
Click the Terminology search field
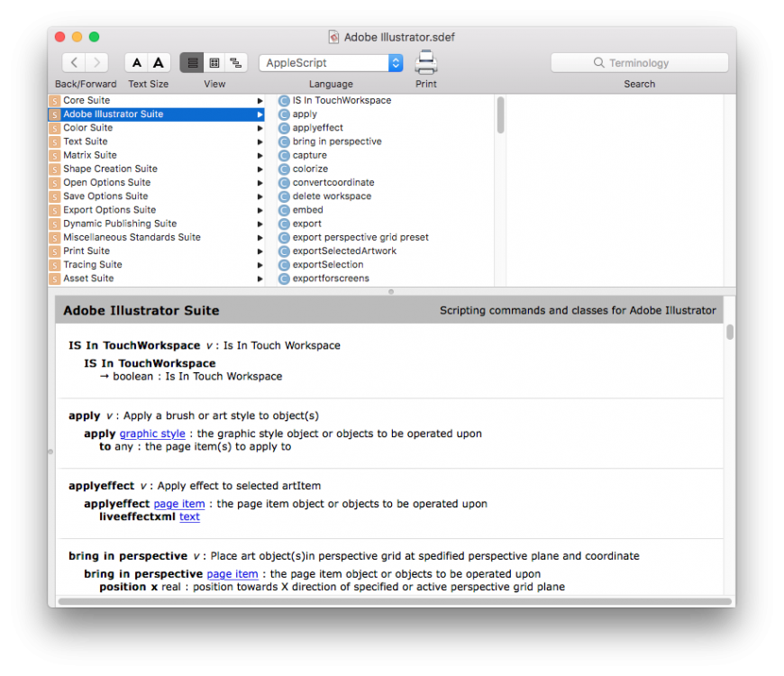639,62
